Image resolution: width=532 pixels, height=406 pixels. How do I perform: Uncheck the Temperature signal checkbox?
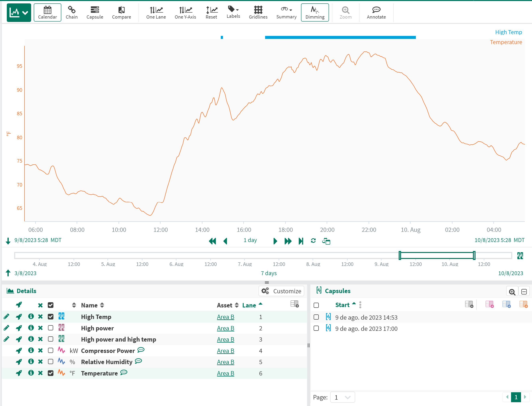click(x=51, y=373)
